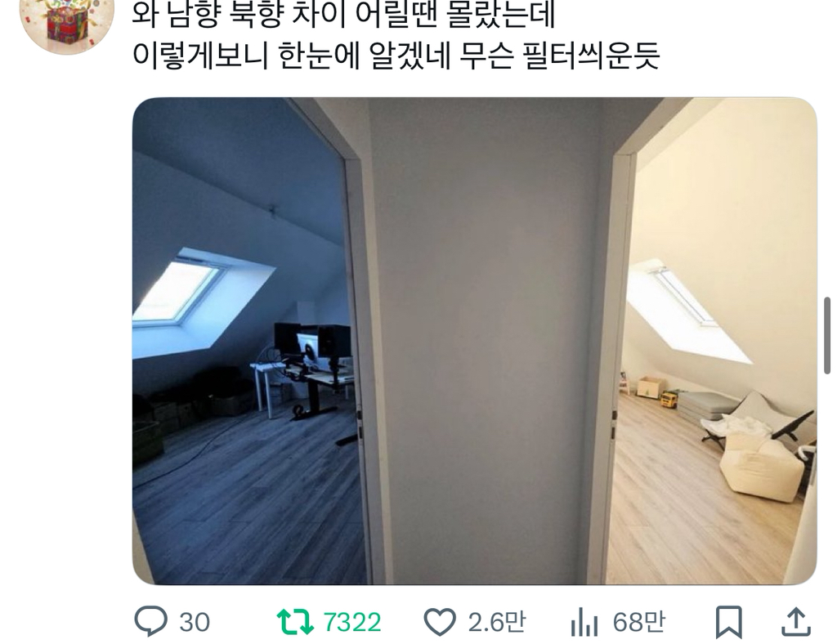Click the vertical scrollbar thumb on right edge
Image resolution: width=837 pixels, height=644 pixels.
[x=827, y=336]
